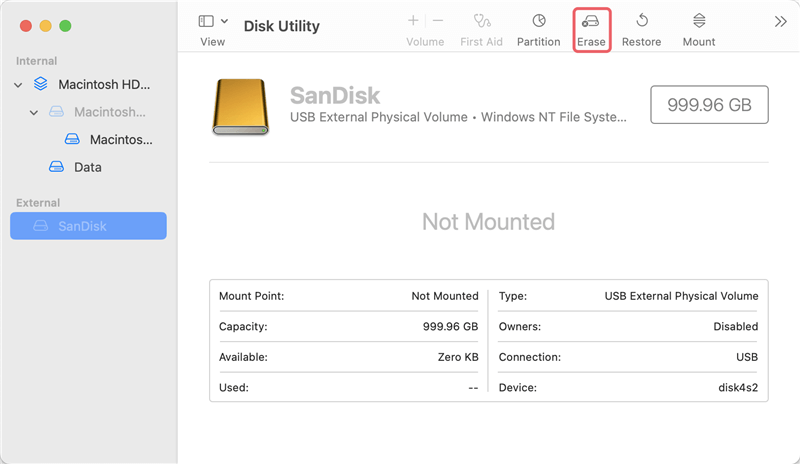The height and width of the screenshot is (464, 800).
Task: Click the Mount Point value Not Mounted
Action: (445, 296)
